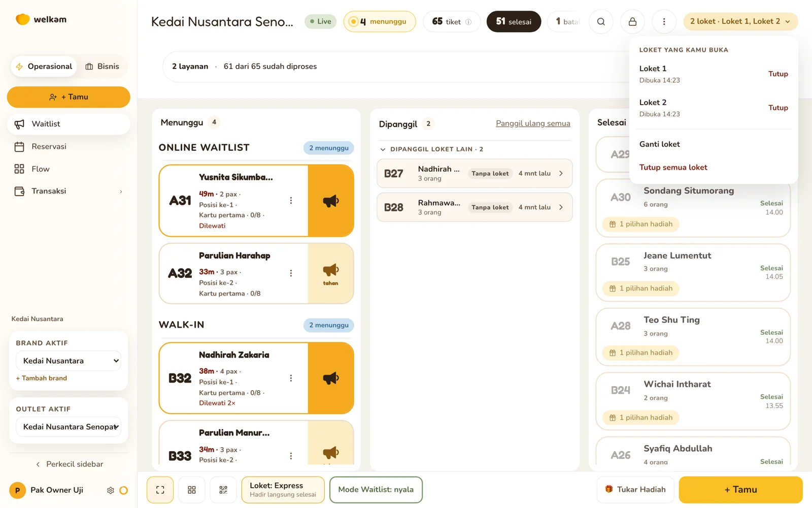Click the 51 selesai filter pill
Image resolution: width=812 pixels, height=508 pixels.
pos(514,21)
